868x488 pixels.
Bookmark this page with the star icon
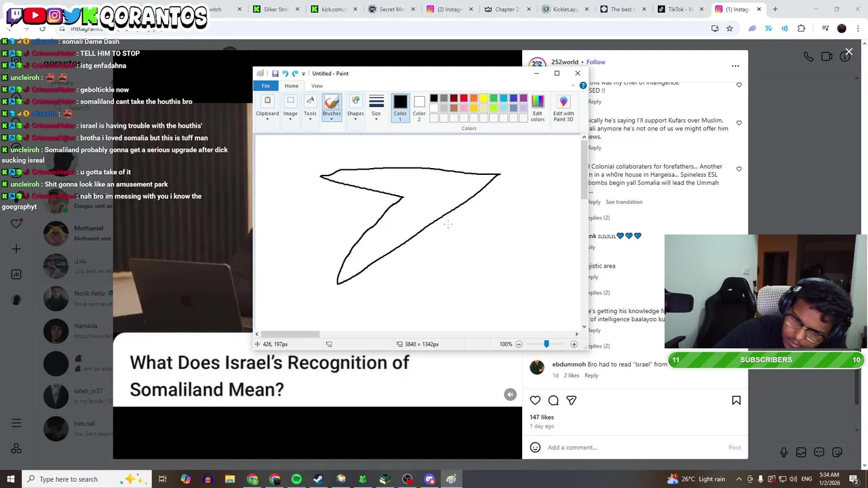730,28
